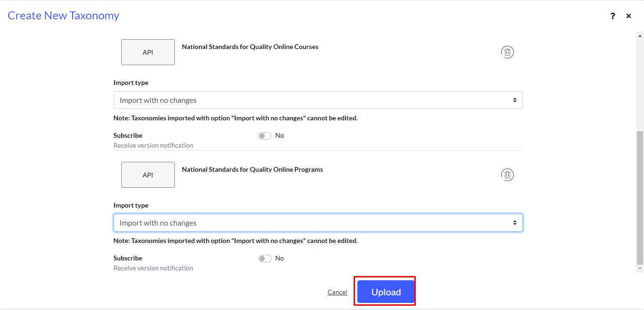Image resolution: width=644 pixels, height=310 pixels.
Task: Click 'National Standards for Quality Online Courses' title
Action: (250, 47)
